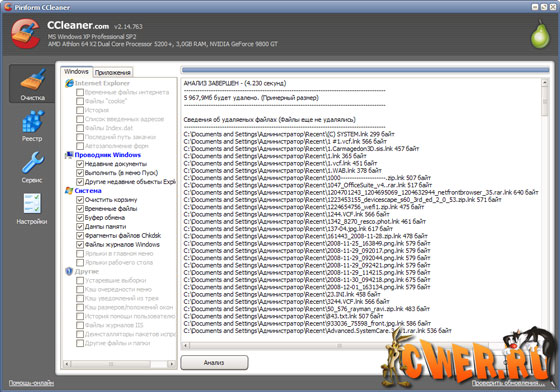The image size is (560, 392).
Task: Click options list horizontal scroll left arrow
Action: click(67, 364)
